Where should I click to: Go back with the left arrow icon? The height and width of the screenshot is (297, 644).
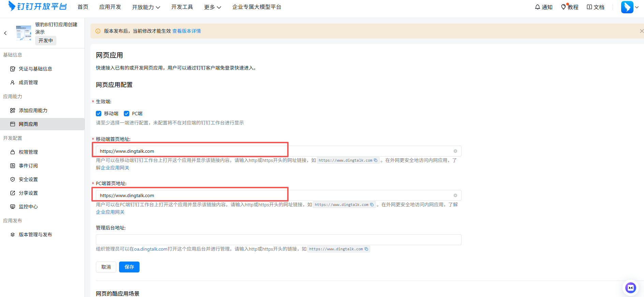tap(5, 33)
